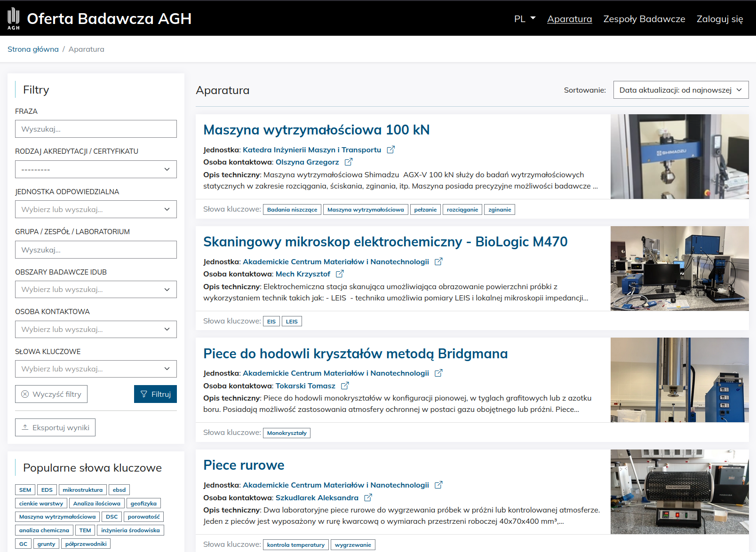This screenshot has height=552, width=756.
Task: Select popular keyword DSC
Action: click(112, 517)
